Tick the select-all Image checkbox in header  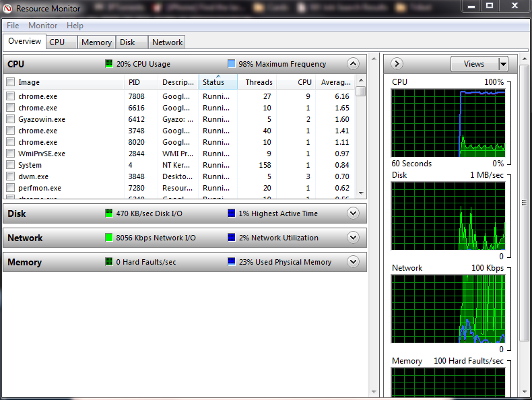tap(11, 81)
